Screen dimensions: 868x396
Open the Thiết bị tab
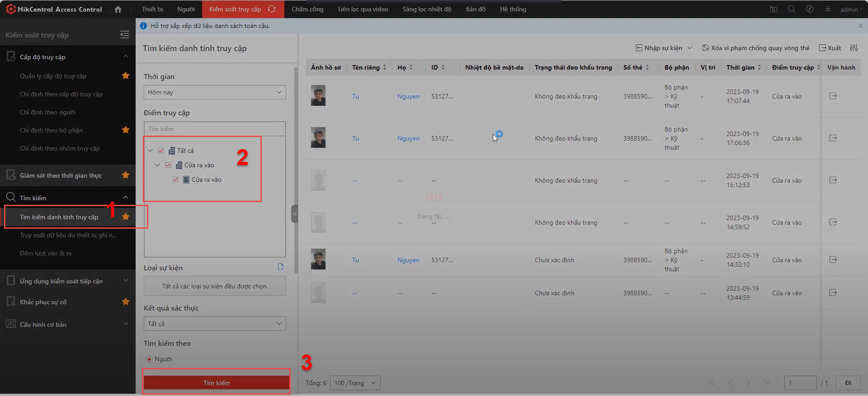click(152, 9)
